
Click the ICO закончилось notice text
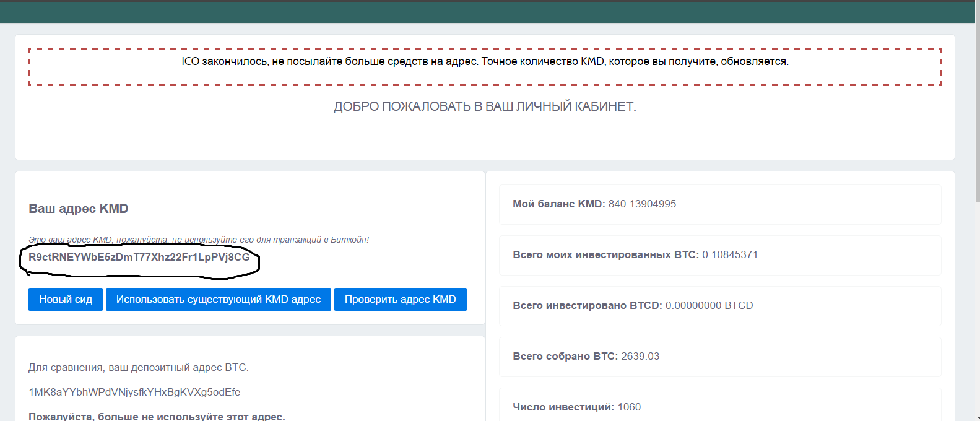coord(485,61)
